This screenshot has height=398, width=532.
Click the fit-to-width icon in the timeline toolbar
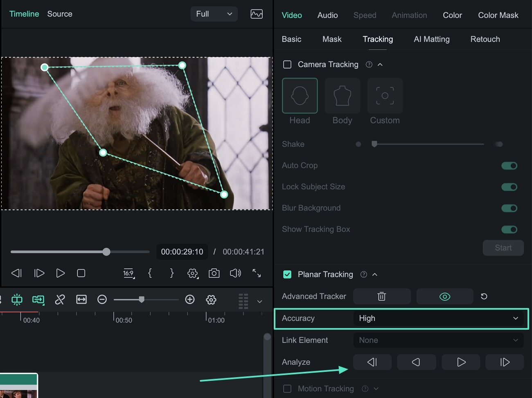81,299
